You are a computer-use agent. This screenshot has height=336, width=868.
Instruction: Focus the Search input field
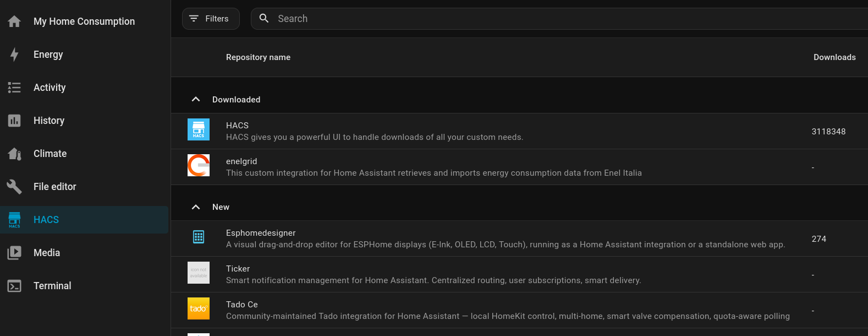click(x=559, y=19)
